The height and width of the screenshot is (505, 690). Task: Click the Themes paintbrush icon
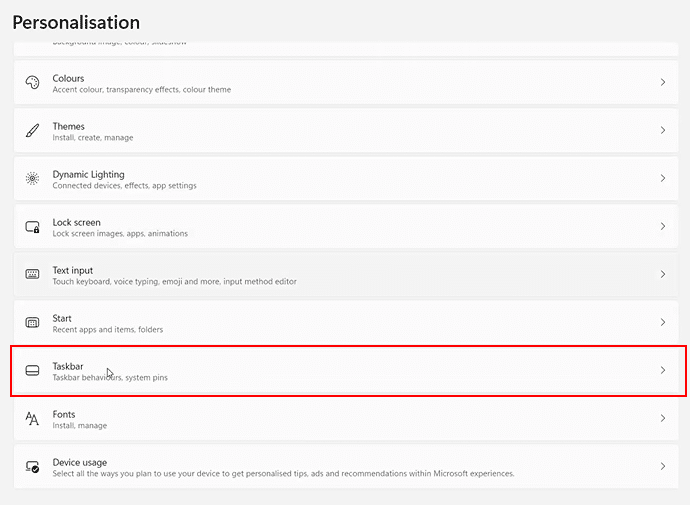[32, 131]
